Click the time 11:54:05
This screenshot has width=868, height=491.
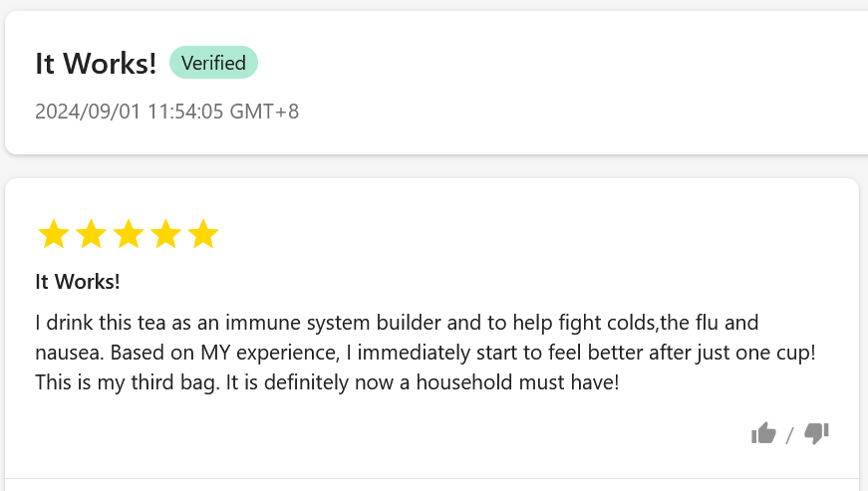185,111
